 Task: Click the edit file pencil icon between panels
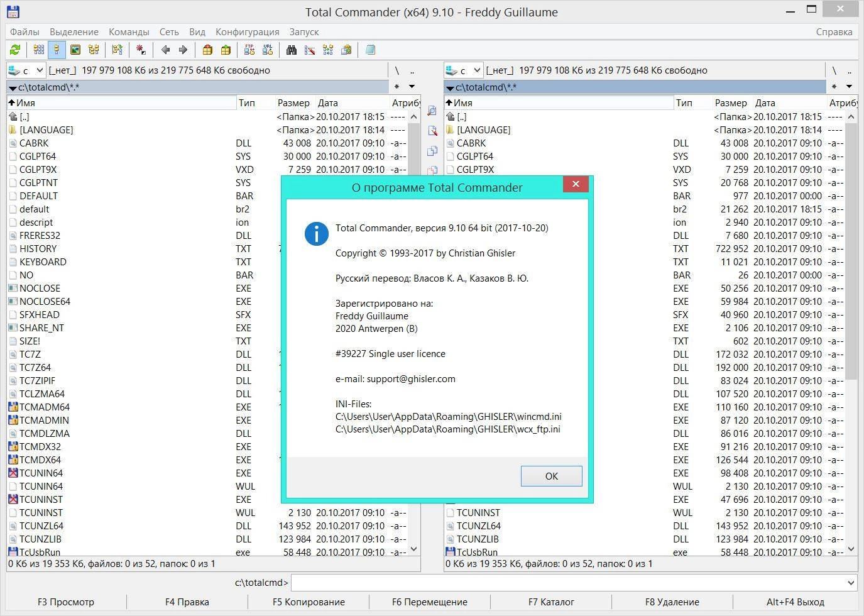432,131
